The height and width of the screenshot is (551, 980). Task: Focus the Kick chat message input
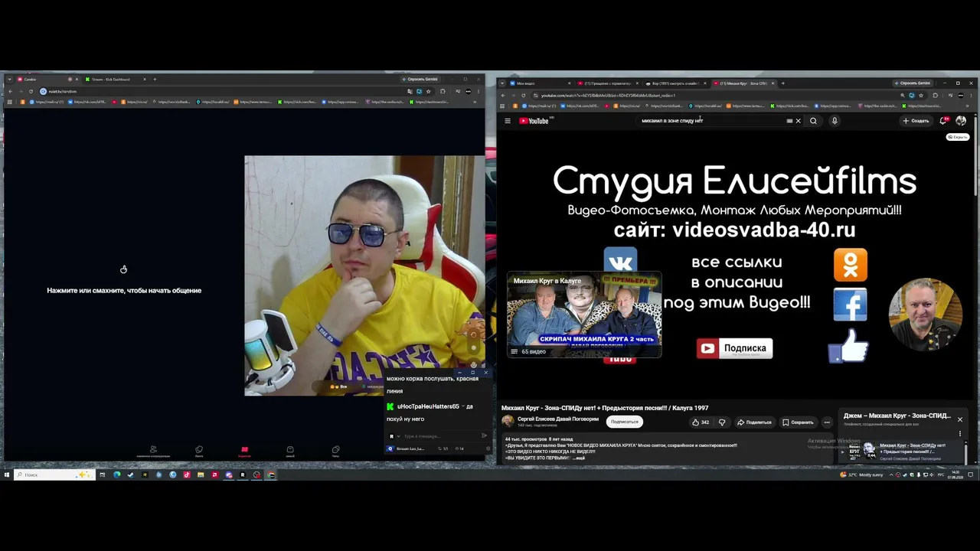440,436
